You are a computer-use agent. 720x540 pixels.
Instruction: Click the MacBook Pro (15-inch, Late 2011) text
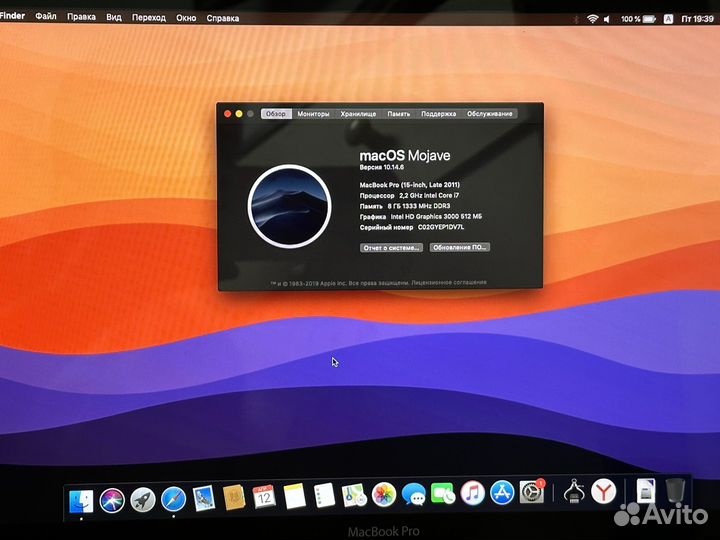coord(409,185)
